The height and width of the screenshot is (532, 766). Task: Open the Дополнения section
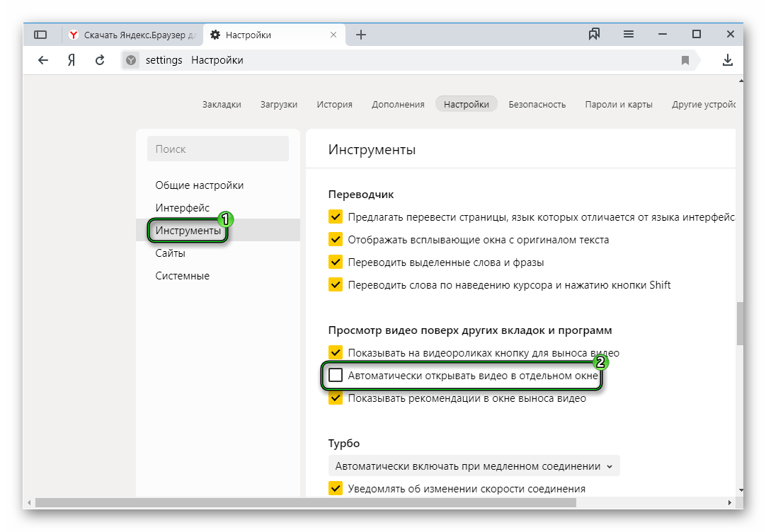(x=398, y=103)
